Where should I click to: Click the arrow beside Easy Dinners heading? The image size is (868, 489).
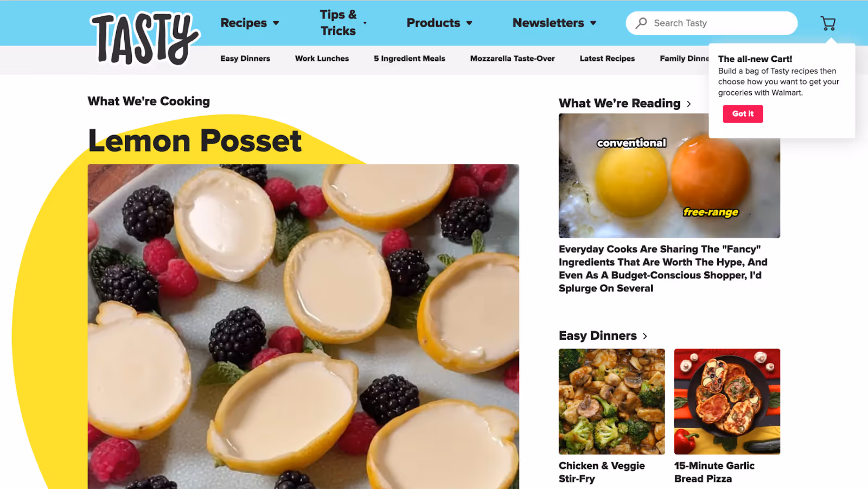click(645, 336)
